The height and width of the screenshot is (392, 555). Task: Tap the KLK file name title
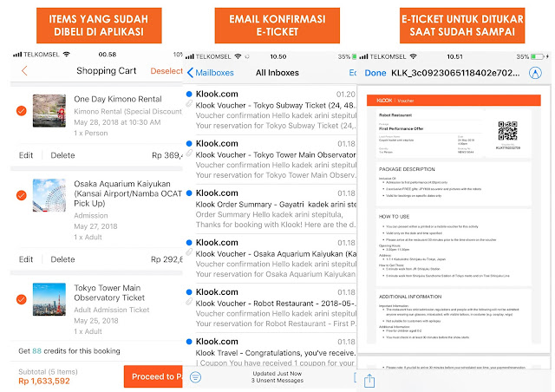coord(455,73)
